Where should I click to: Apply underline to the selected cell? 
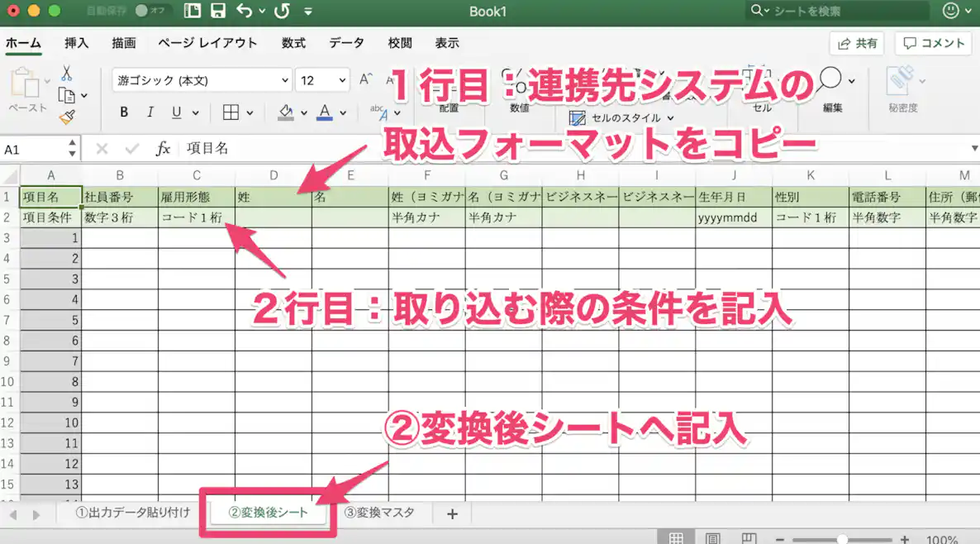(x=175, y=112)
